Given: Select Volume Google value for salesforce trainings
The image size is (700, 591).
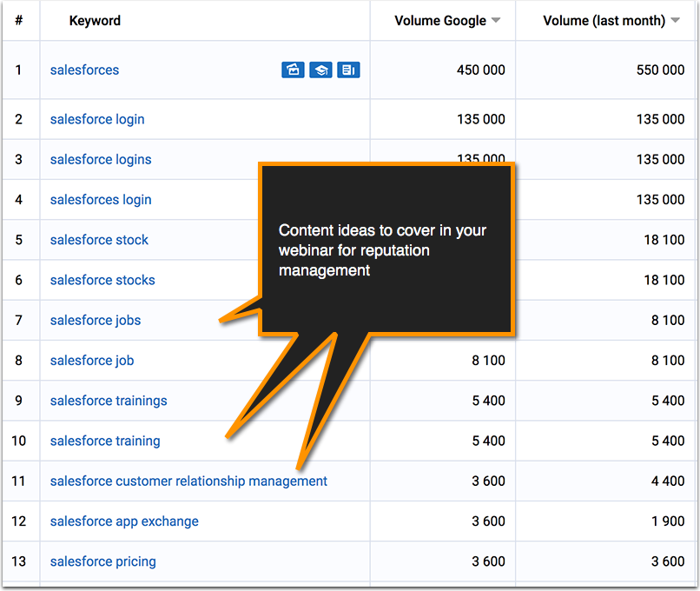Looking at the screenshot, I should [x=488, y=401].
